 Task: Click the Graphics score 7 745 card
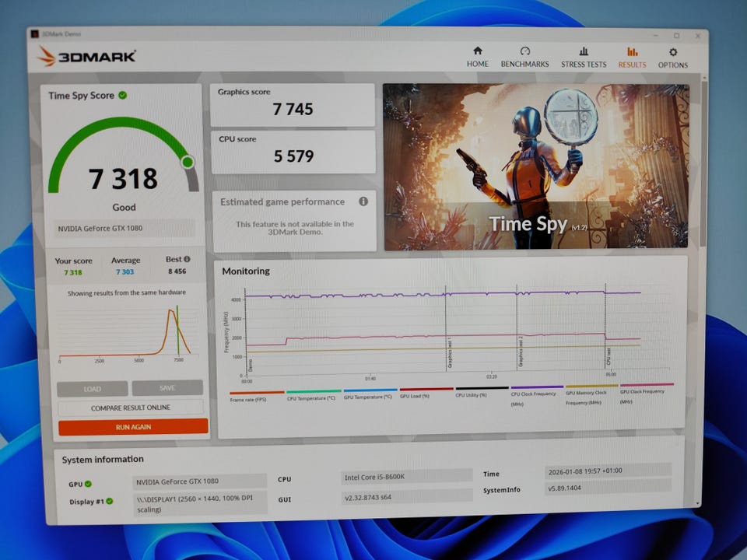[293, 105]
